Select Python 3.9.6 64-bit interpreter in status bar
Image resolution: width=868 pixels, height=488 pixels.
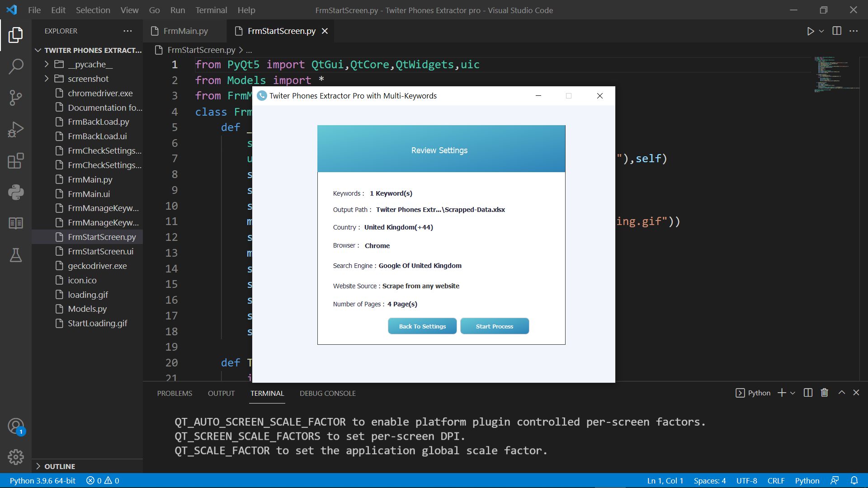pyautogui.click(x=42, y=480)
